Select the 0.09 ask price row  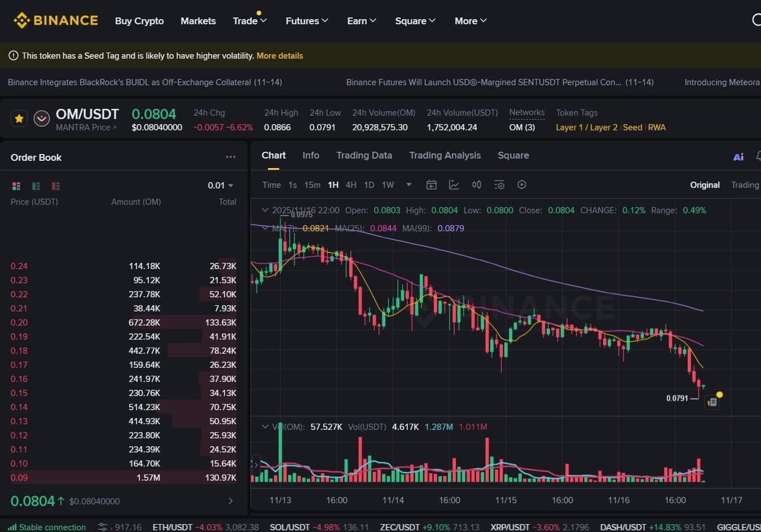[124, 477]
